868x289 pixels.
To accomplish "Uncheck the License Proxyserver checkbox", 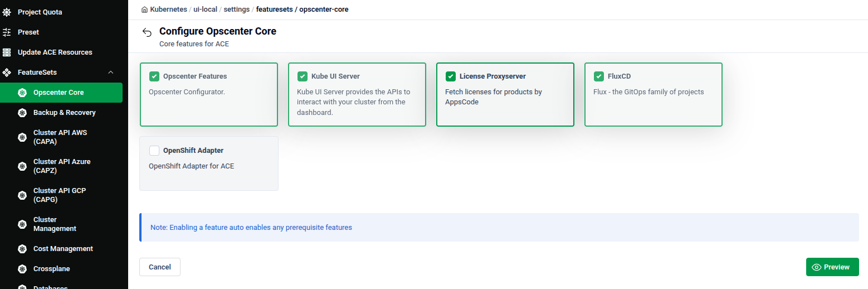I will [451, 76].
